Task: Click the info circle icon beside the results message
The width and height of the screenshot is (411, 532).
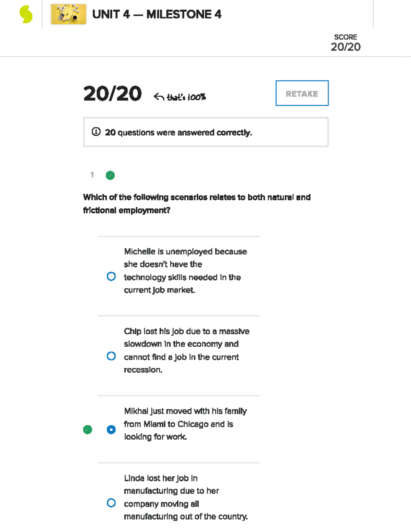Action: [97, 132]
